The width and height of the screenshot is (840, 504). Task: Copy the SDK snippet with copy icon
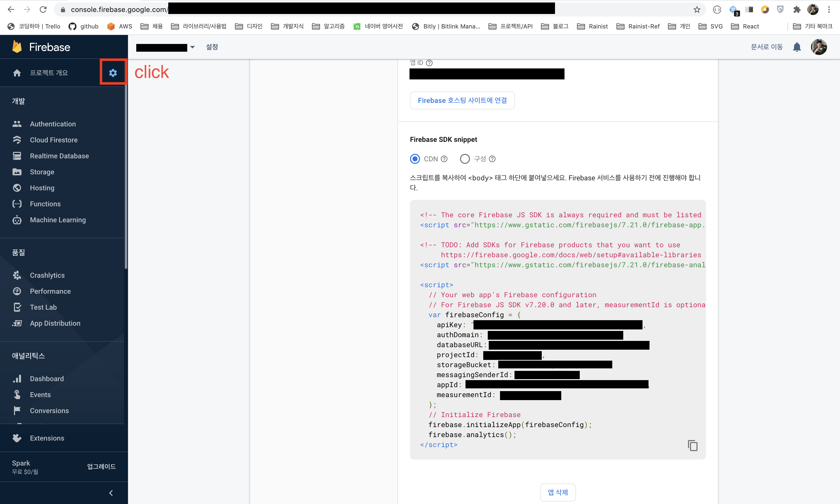(x=692, y=445)
